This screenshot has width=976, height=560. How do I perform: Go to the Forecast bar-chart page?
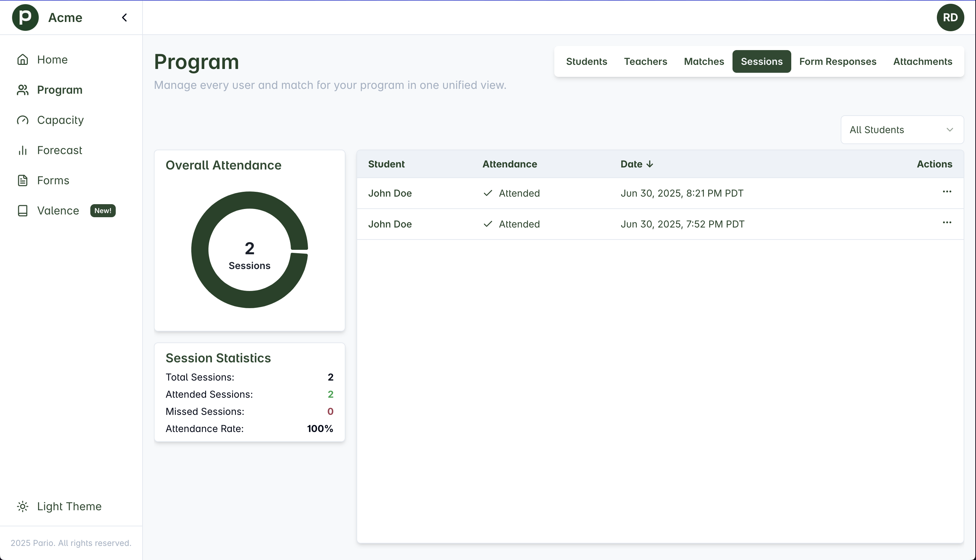click(x=59, y=150)
